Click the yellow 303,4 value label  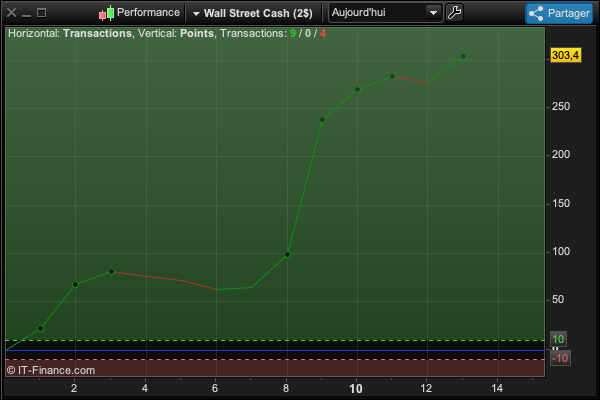566,55
